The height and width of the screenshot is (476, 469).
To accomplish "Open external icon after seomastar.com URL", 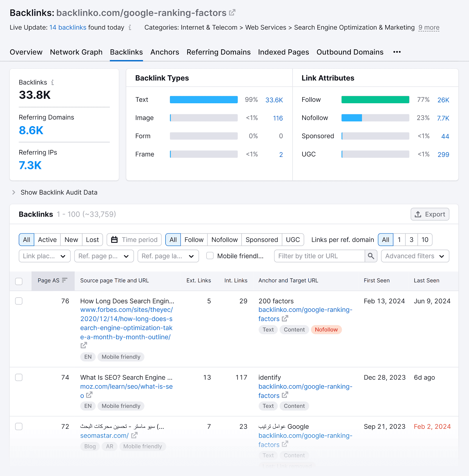I will (134, 435).
